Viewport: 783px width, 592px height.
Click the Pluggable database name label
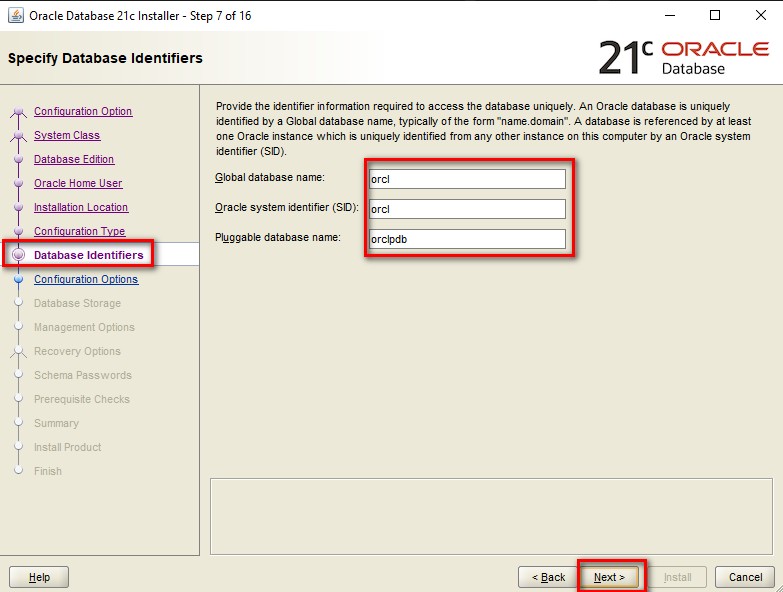[x=278, y=237]
